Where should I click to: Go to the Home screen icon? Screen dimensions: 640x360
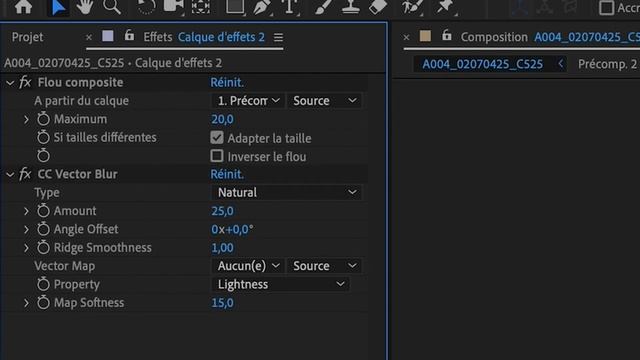pos(23,7)
